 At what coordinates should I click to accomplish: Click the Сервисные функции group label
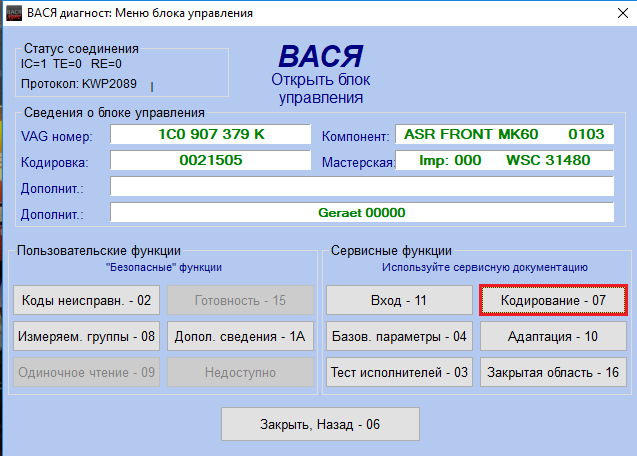pyautogui.click(x=391, y=251)
